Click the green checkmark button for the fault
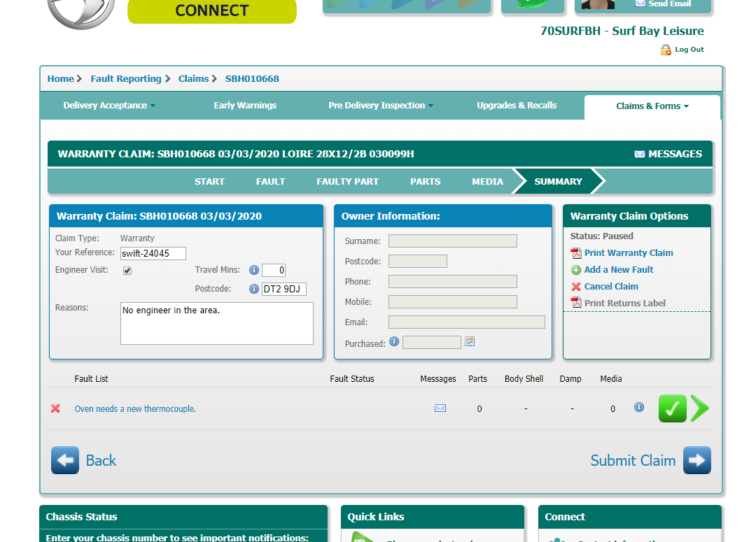This screenshot has width=756, height=542. [x=673, y=408]
